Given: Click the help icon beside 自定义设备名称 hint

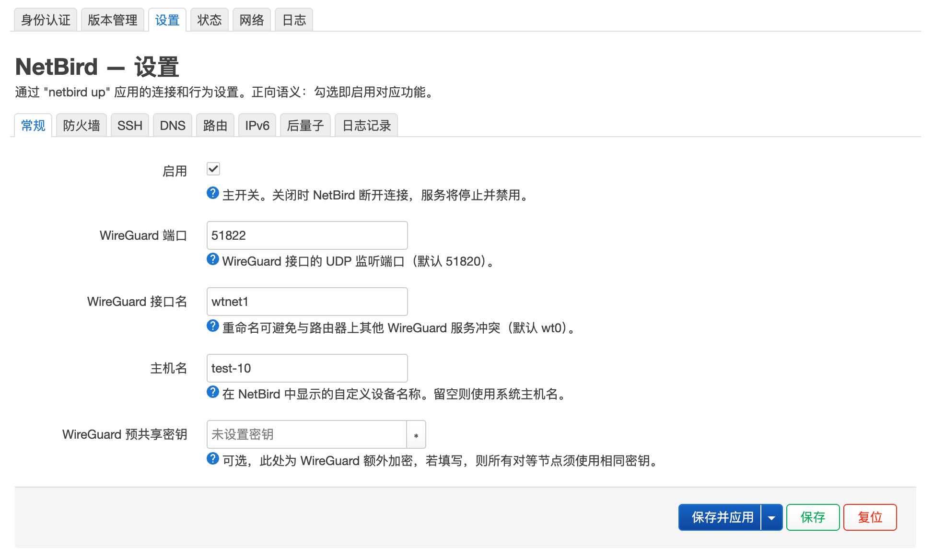Looking at the screenshot, I should pyautogui.click(x=213, y=392).
